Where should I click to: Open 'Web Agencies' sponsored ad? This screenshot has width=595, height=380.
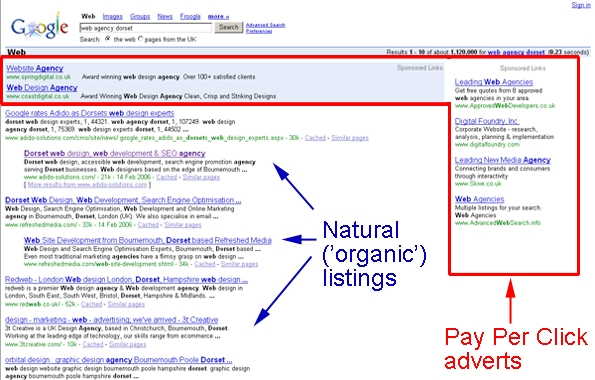[x=480, y=199]
